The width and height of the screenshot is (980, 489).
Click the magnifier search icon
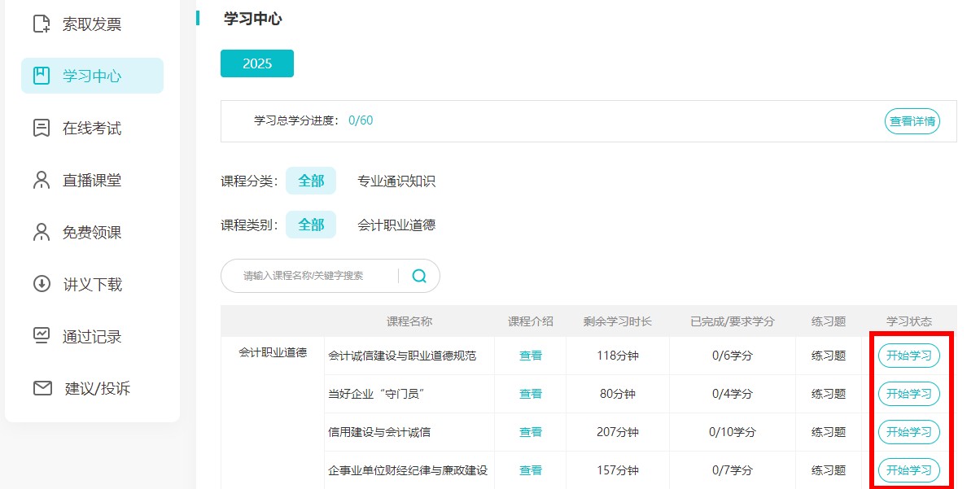coord(419,276)
